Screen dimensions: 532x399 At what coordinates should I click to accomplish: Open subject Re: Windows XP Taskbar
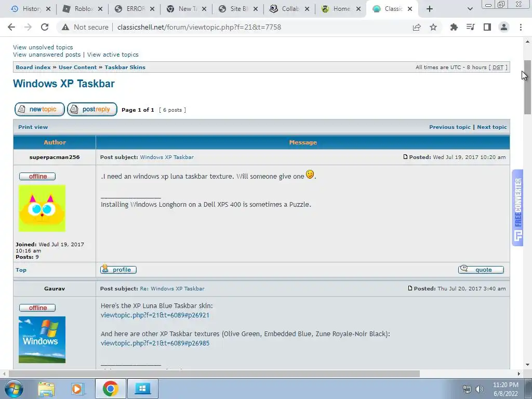click(172, 289)
